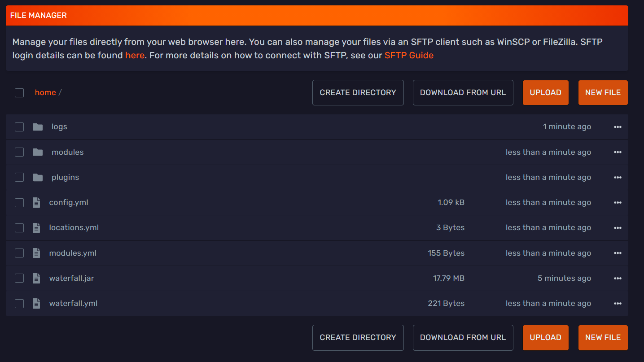Open the modules folder
The height and width of the screenshot is (362, 644).
(67, 153)
